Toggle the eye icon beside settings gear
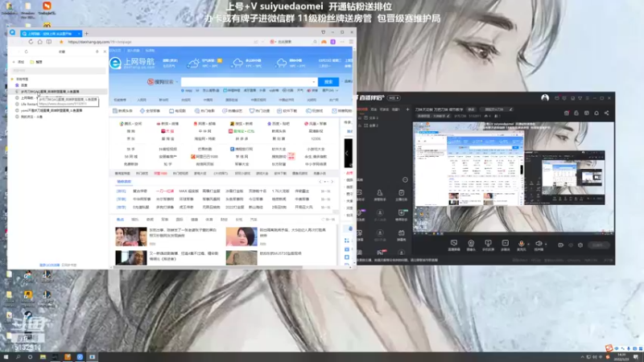The height and width of the screenshot is (362, 644). (x=571, y=245)
